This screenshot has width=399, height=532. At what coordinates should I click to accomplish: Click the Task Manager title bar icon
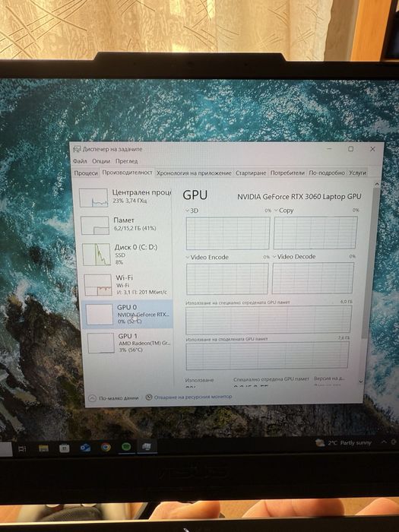coord(77,149)
